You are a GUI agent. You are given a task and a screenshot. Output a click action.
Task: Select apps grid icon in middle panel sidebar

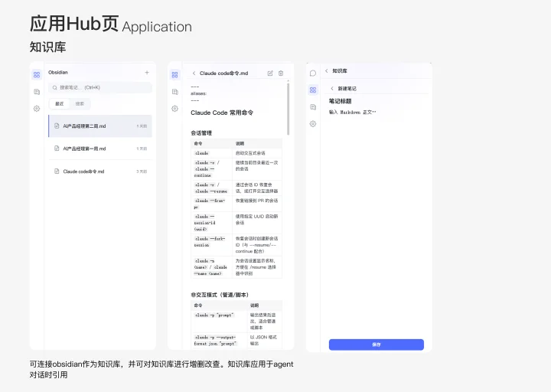(174, 74)
